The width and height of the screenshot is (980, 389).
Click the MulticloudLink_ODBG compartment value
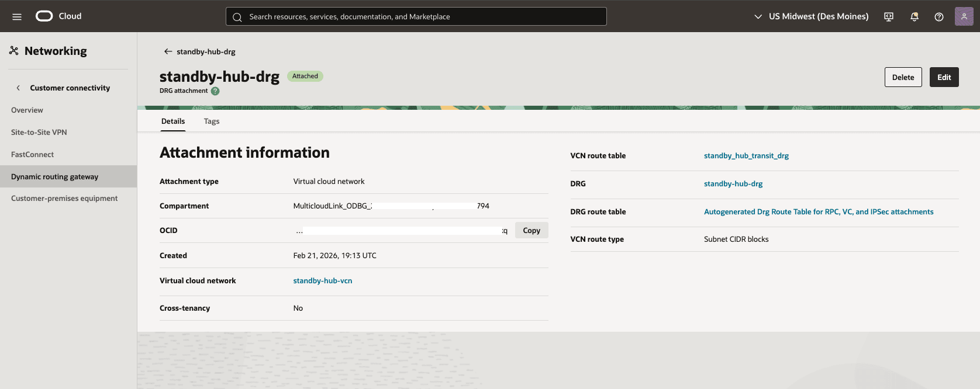[391, 206]
